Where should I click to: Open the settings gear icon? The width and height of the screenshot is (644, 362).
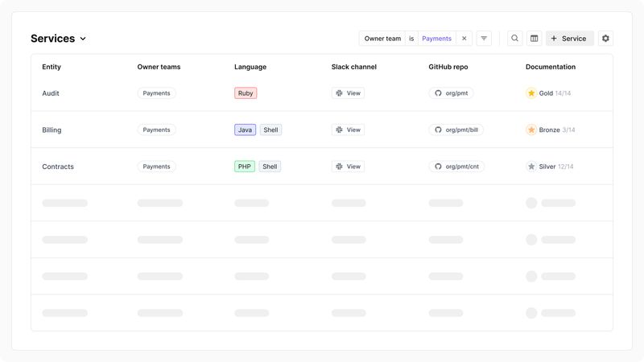(605, 39)
